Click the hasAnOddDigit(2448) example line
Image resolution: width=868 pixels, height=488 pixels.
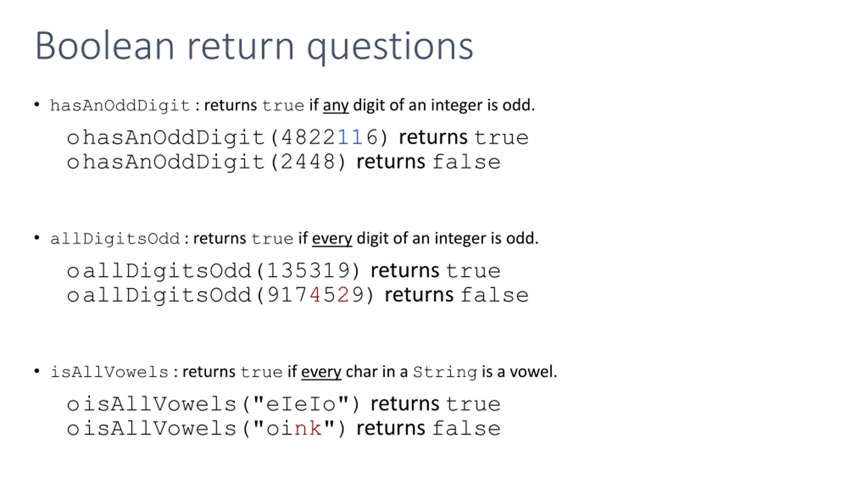[283, 162]
